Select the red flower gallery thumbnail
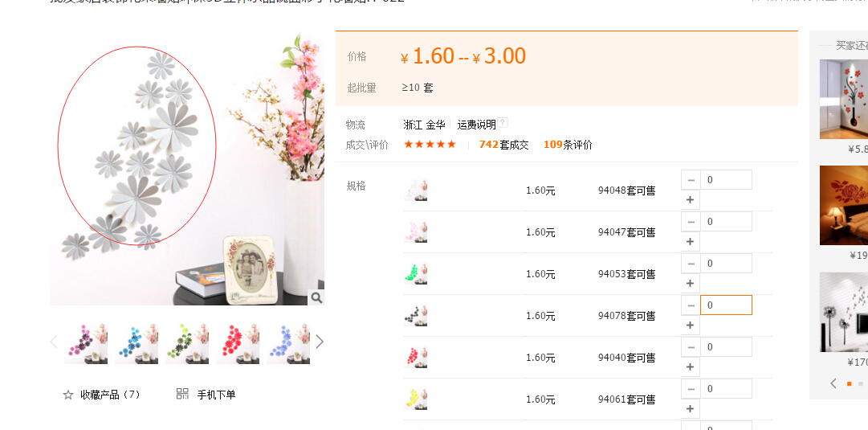Screen dimensions: 868x430 click(238, 343)
